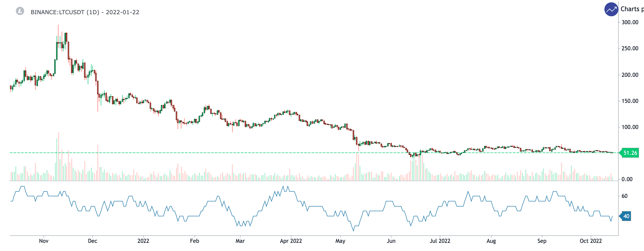Click the 250.00 price axis label
The width and height of the screenshot is (644, 251).
click(x=630, y=48)
